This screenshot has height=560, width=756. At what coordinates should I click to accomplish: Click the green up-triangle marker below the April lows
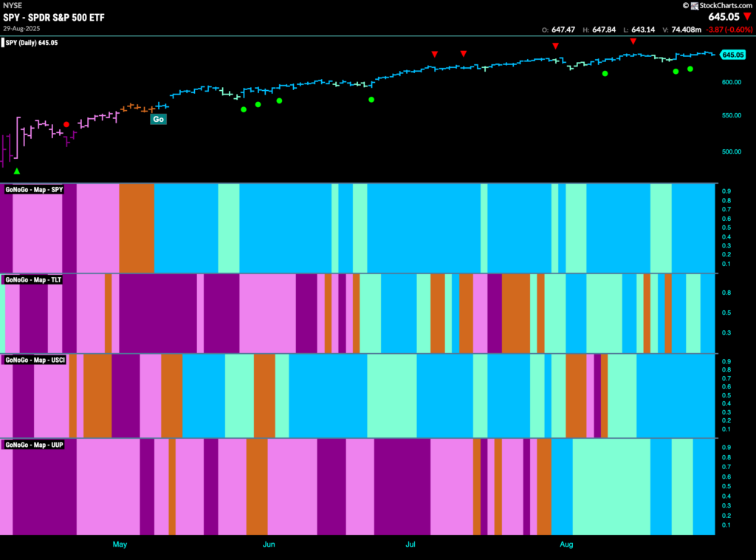click(x=17, y=171)
